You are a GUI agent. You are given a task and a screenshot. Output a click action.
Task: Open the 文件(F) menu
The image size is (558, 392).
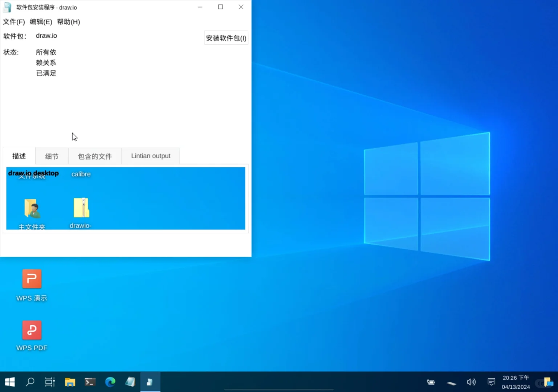[14, 22]
